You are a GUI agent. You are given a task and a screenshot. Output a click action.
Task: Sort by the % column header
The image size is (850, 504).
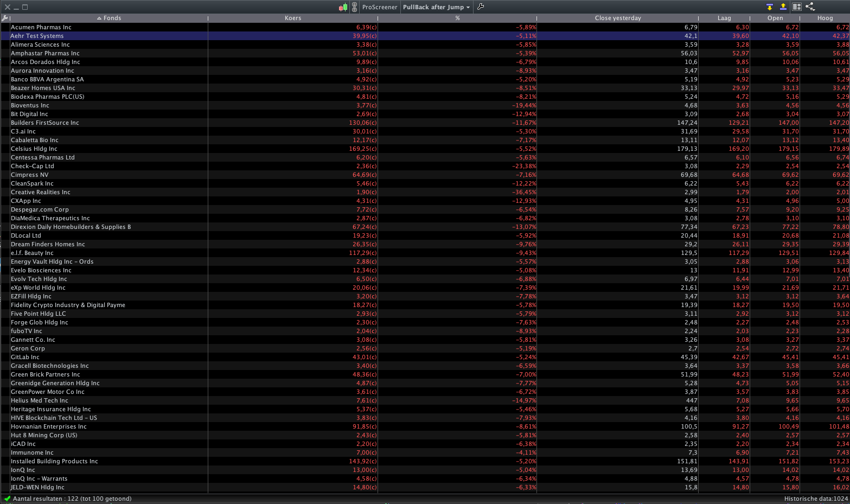coord(457,18)
